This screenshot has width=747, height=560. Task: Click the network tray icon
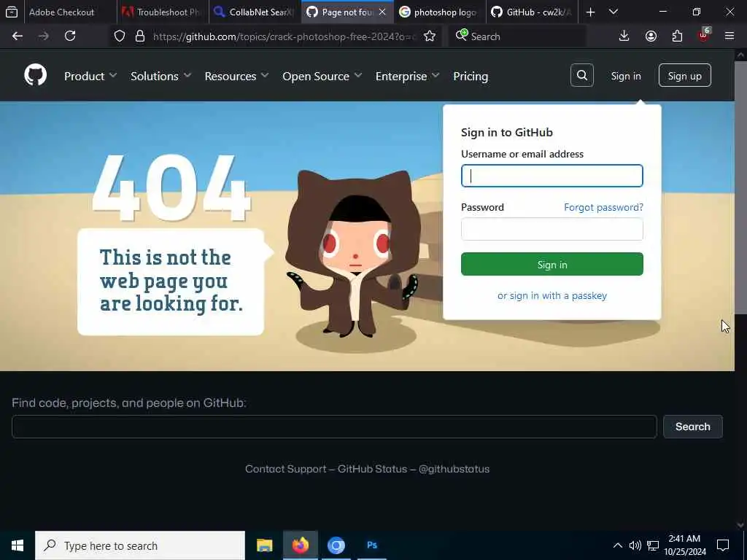(x=653, y=545)
